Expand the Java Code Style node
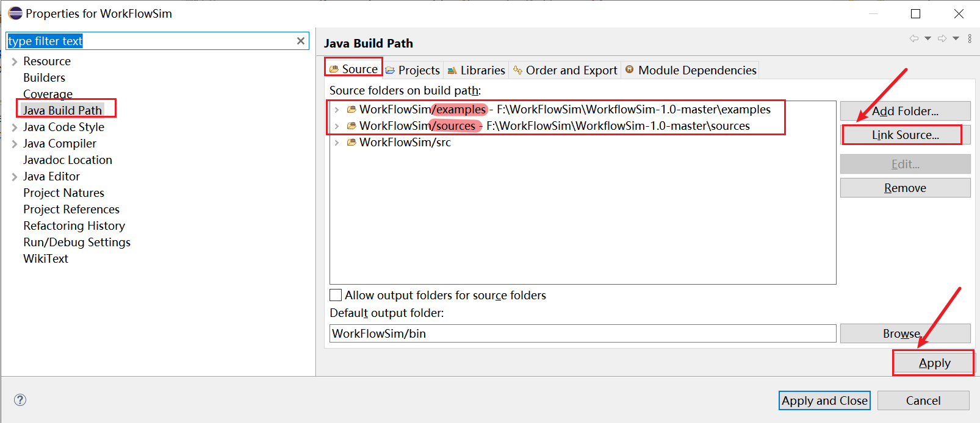 tap(15, 127)
